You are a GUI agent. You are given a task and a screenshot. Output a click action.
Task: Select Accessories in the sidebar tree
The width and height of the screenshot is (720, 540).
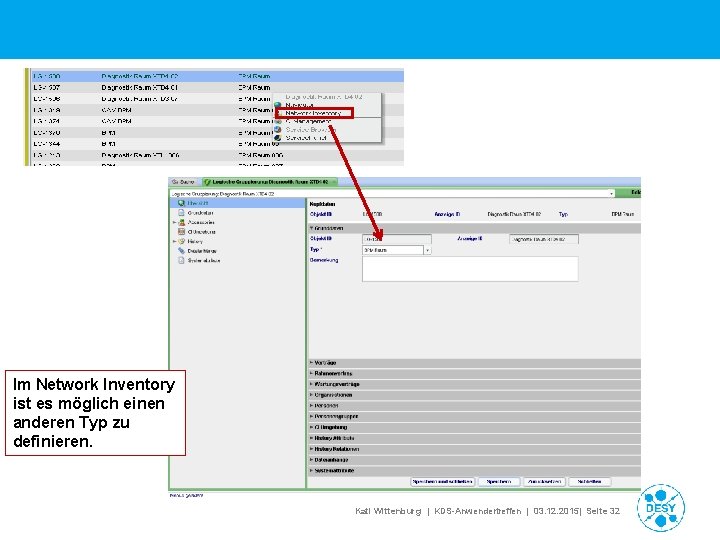click(x=201, y=222)
